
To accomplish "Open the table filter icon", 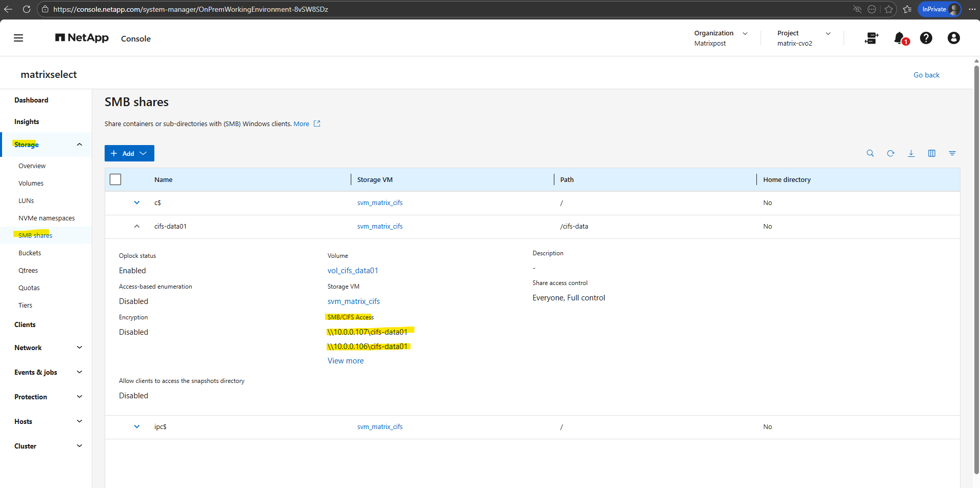I will click(x=952, y=153).
